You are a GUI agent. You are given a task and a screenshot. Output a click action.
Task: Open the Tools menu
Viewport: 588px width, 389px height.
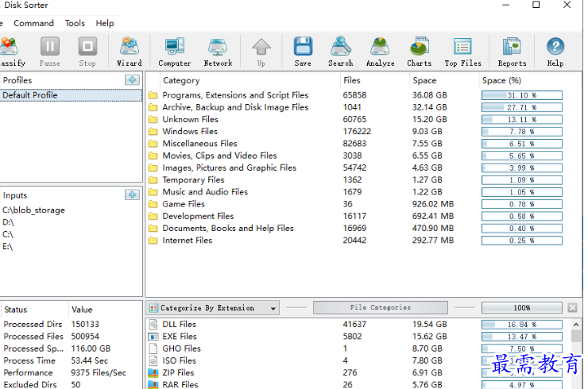pyautogui.click(x=75, y=23)
